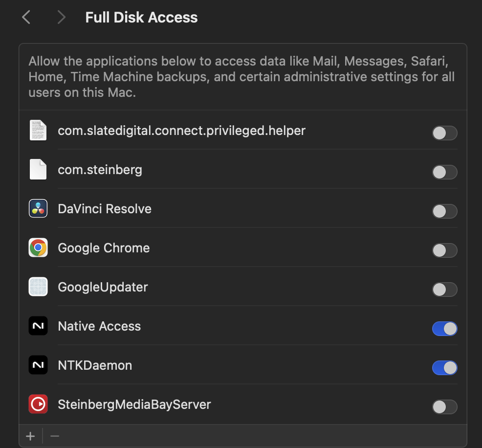Click the SteinbergMediaBayServer red icon
Image resolution: width=482 pixels, height=448 pixels.
[x=38, y=404]
